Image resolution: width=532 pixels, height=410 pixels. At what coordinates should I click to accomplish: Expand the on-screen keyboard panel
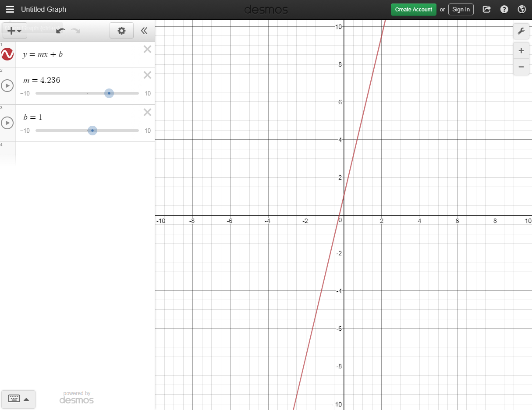point(18,399)
